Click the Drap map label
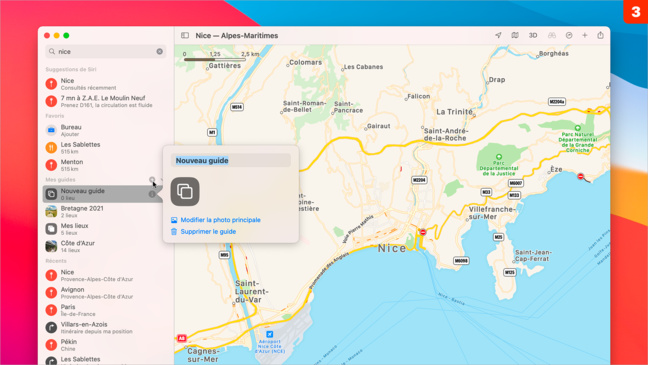Viewport: 648px width, 365px height. 497,79
